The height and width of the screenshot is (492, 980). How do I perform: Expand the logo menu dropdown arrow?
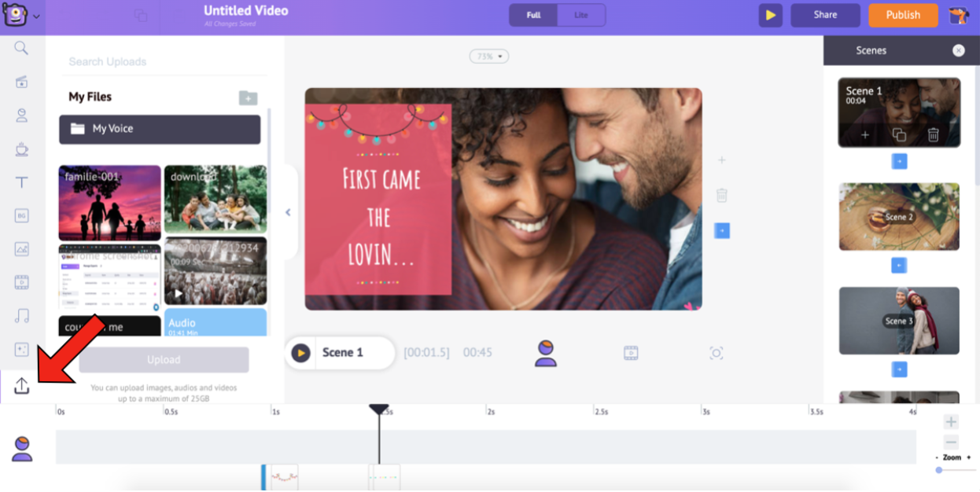(x=36, y=16)
